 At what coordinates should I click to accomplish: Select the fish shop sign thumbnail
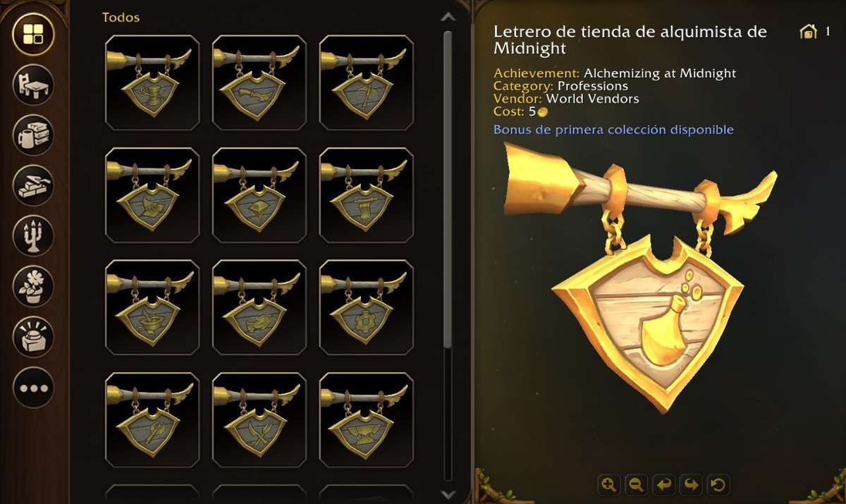[259, 307]
